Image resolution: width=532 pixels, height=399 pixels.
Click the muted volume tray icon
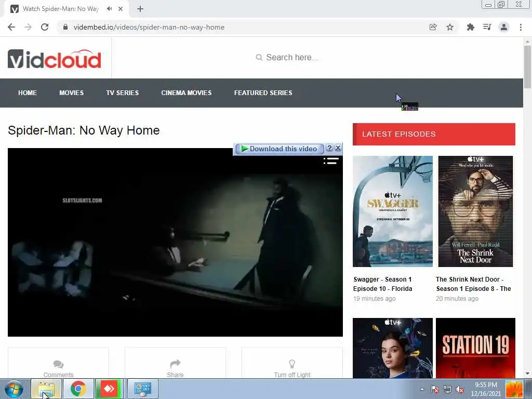(x=460, y=389)
